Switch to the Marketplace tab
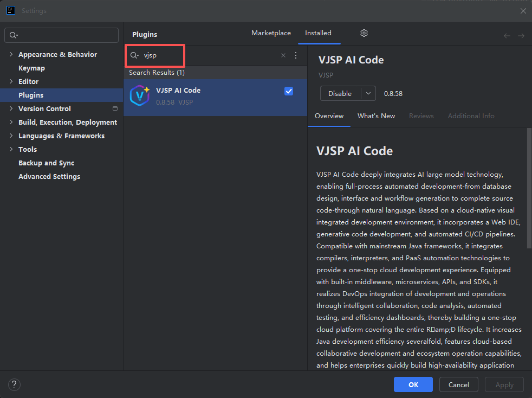The height and width of the screenshot is (398, 532). [271, 33]
